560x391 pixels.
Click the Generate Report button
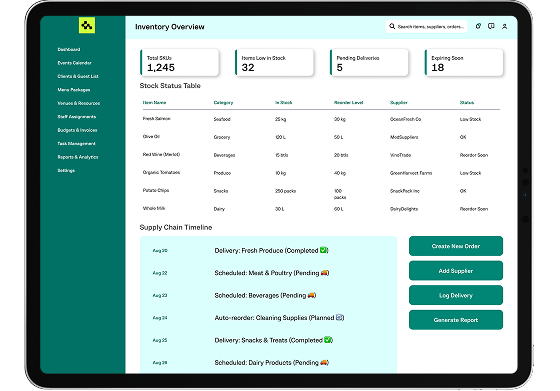pos(456,320)
